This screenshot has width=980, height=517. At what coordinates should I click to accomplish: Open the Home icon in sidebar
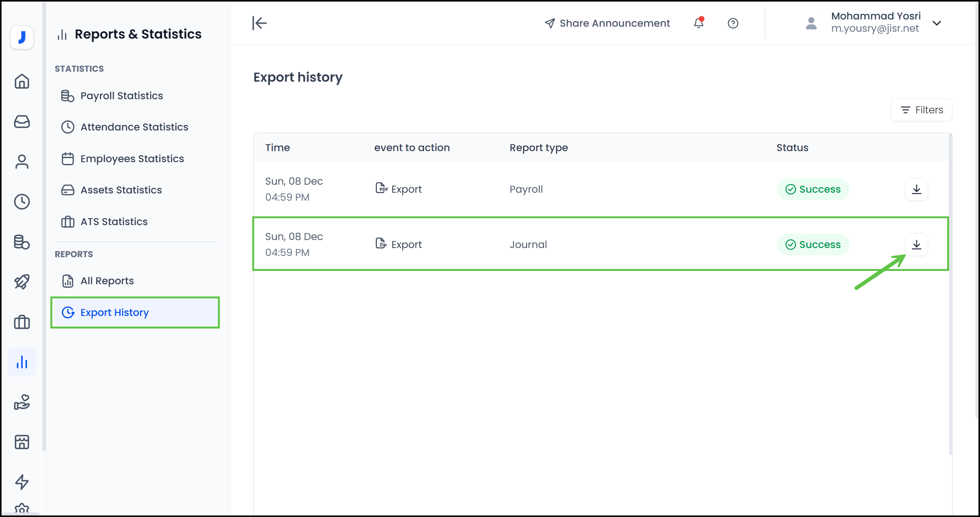(x=22, y=81)
